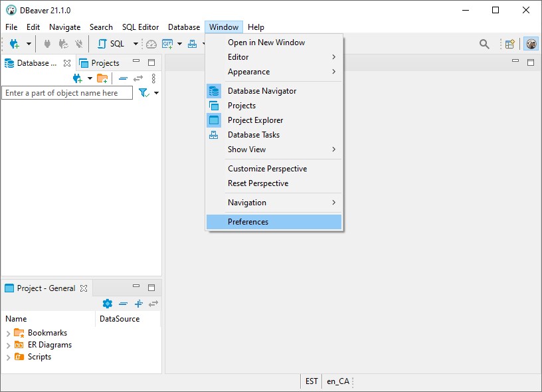Open the Navigate menu
The image size is (542, 392).
[64, 27]
